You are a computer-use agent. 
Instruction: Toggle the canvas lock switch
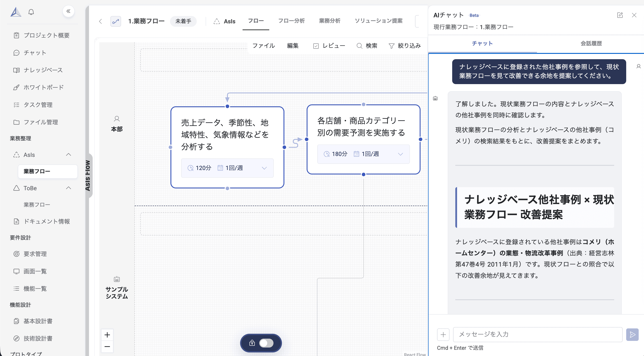click(x=266, y=343)
